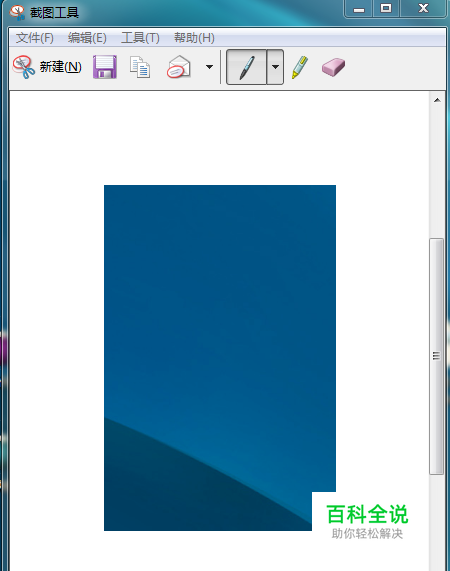Click the Snipping Tool title bar icon
Screen dimensions: 450x571
pos(17,13)
